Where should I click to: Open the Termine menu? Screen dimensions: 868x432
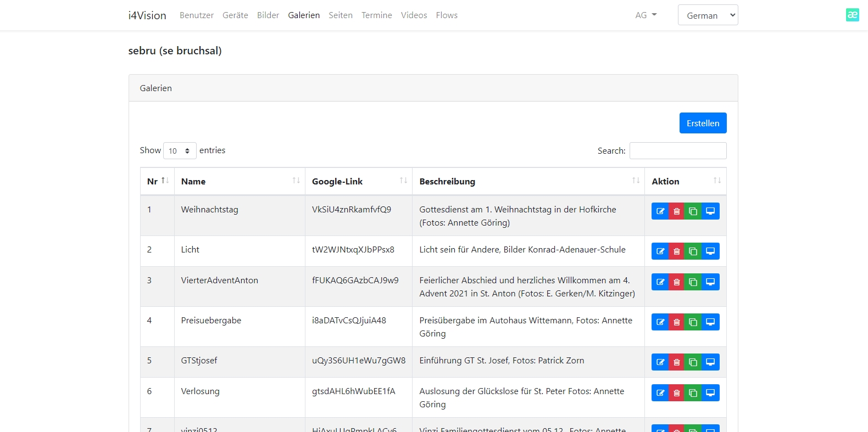[x=377, y=15]
